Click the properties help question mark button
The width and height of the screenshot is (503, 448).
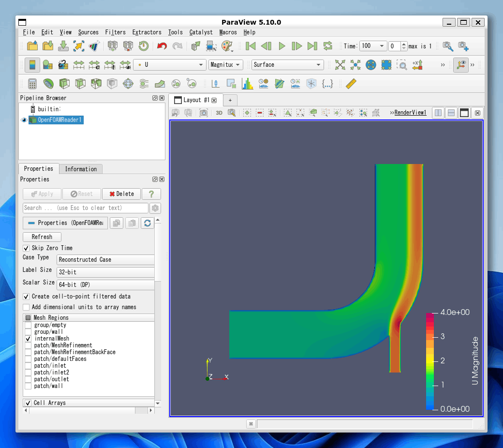click(151, 194)
